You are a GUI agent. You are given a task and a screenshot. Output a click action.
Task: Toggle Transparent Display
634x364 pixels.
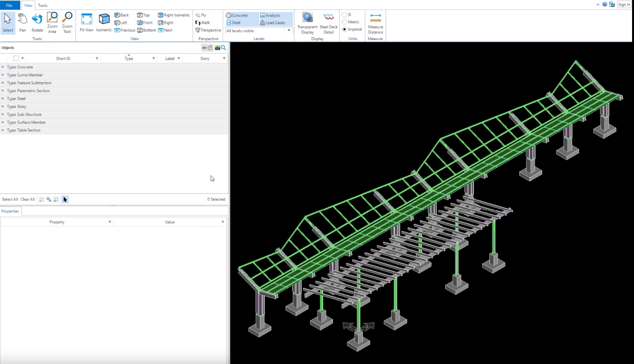click(307, 23)
